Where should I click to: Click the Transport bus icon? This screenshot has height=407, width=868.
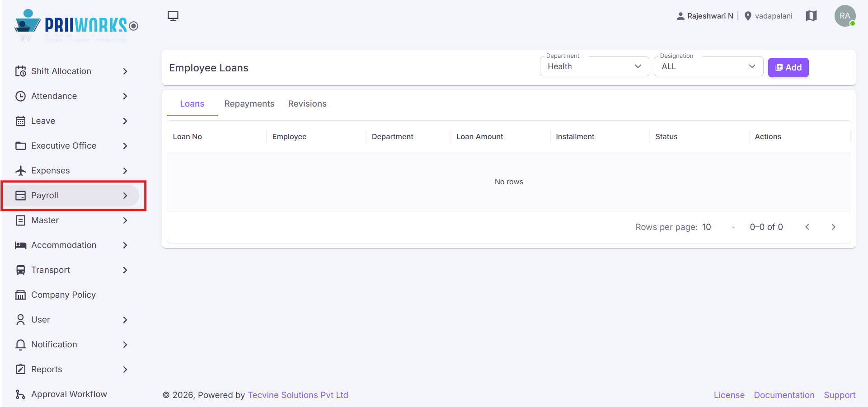[x=21, y=270]
